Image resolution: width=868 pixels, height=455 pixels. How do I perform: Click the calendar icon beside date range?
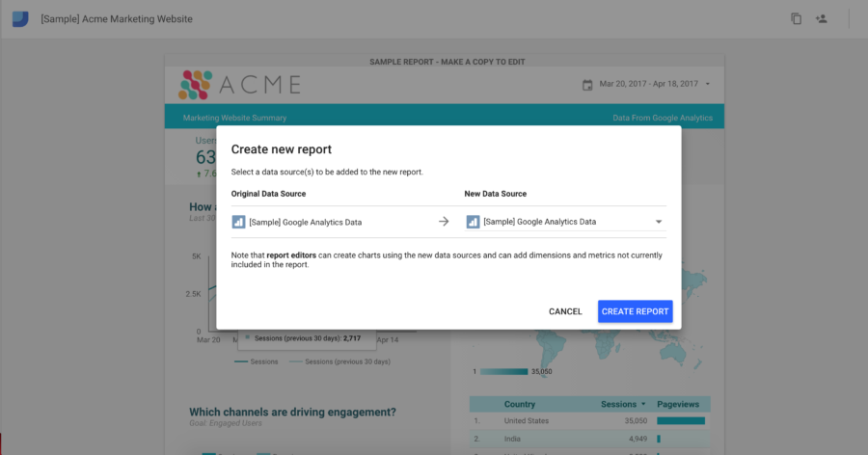[x=587, y=85]
